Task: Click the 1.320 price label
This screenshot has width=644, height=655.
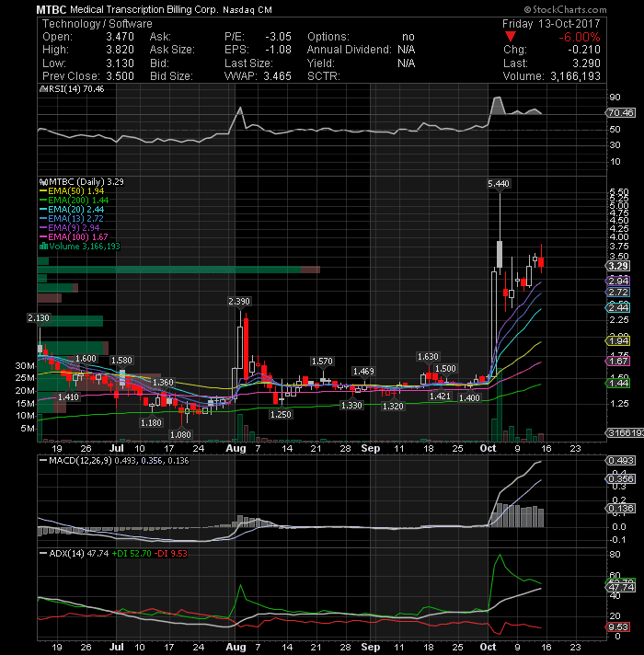Action: [x=393, y=406]
